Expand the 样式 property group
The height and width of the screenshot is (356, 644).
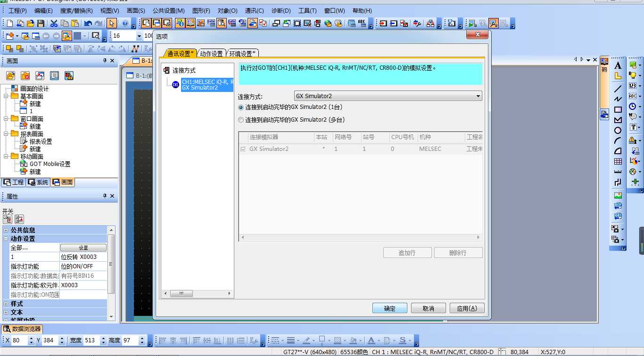(x=6, y=304)
